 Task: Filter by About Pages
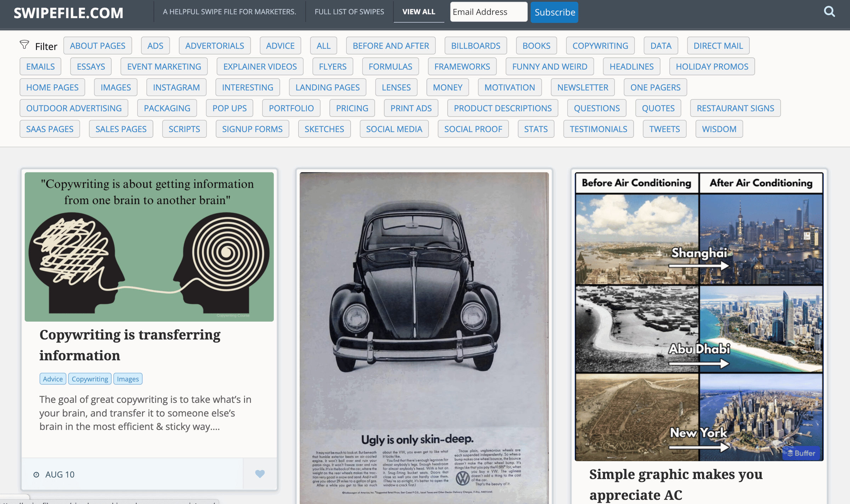click(97, 46)
